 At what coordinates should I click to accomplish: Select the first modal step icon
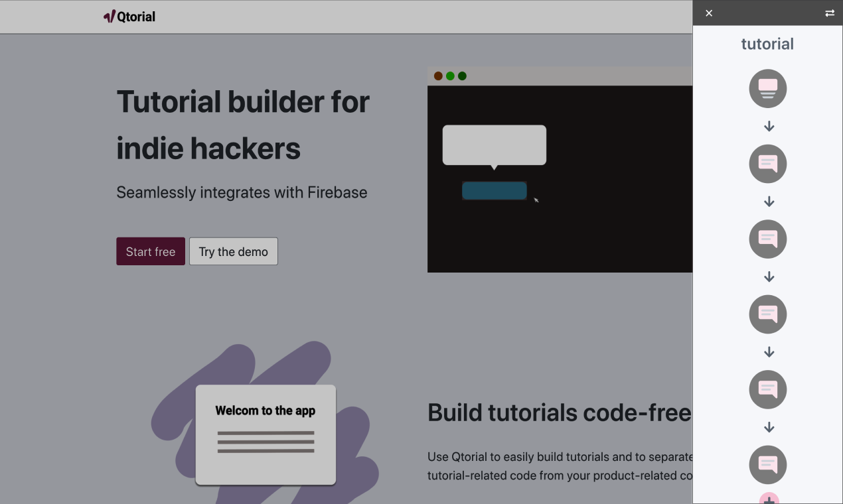point(768,89)
